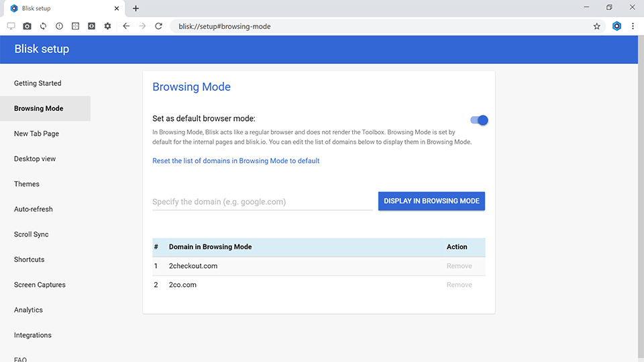Bookmark this page with the star icon
644x362 pixels.
point(597,26)
